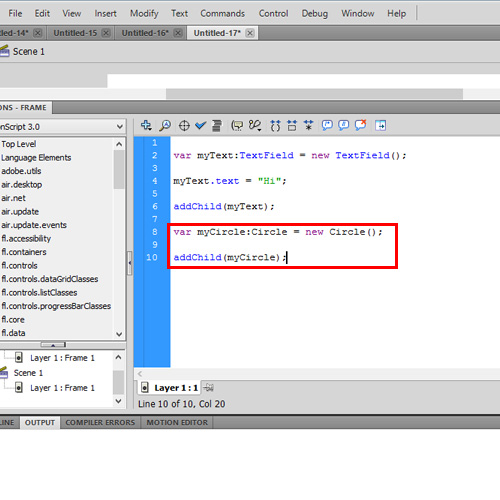Open the Debug options dropdown icon

255,126
